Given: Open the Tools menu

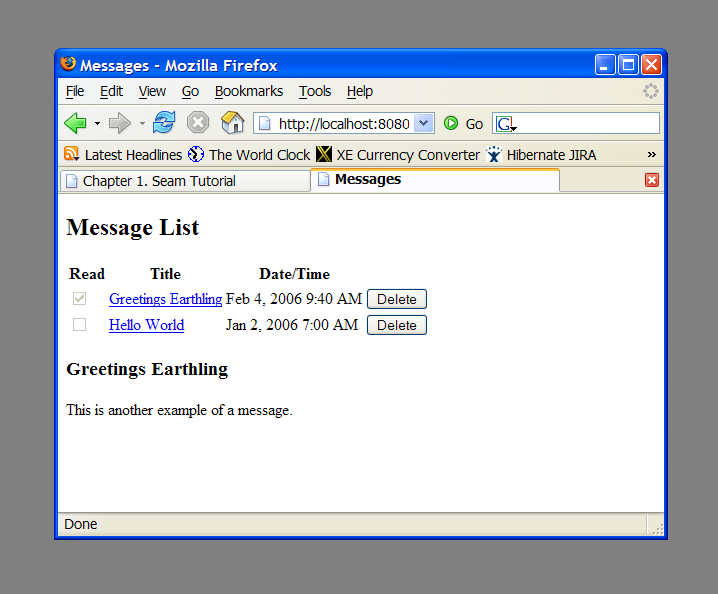Looking at the screenshot, I should pos(315,91).
